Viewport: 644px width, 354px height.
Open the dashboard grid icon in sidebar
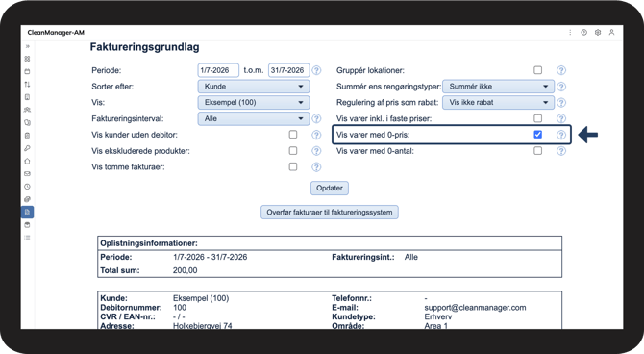pos(27,59)
